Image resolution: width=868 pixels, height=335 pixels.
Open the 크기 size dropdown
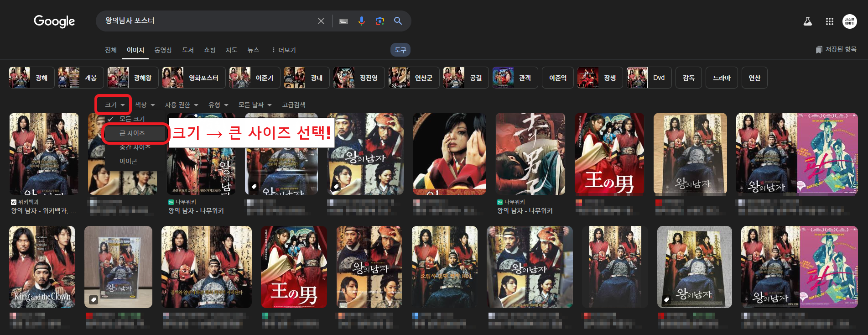click(114, 105)
